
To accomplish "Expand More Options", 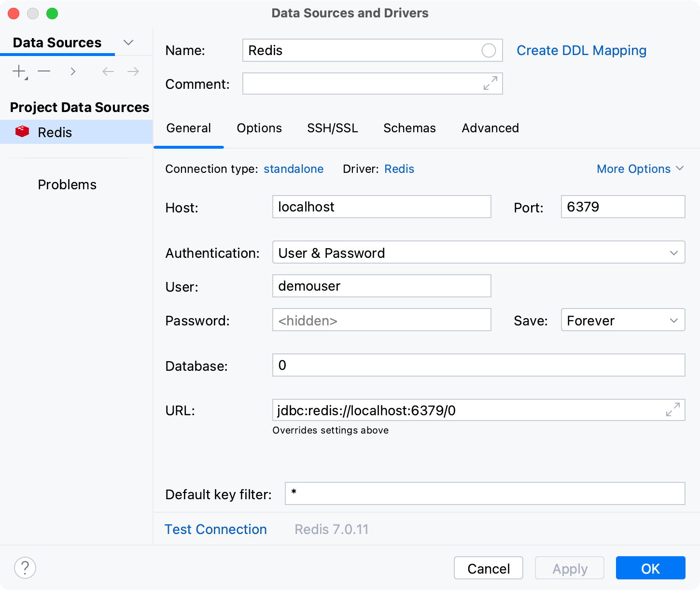I will pyautogui.click(x=640, y=169).
